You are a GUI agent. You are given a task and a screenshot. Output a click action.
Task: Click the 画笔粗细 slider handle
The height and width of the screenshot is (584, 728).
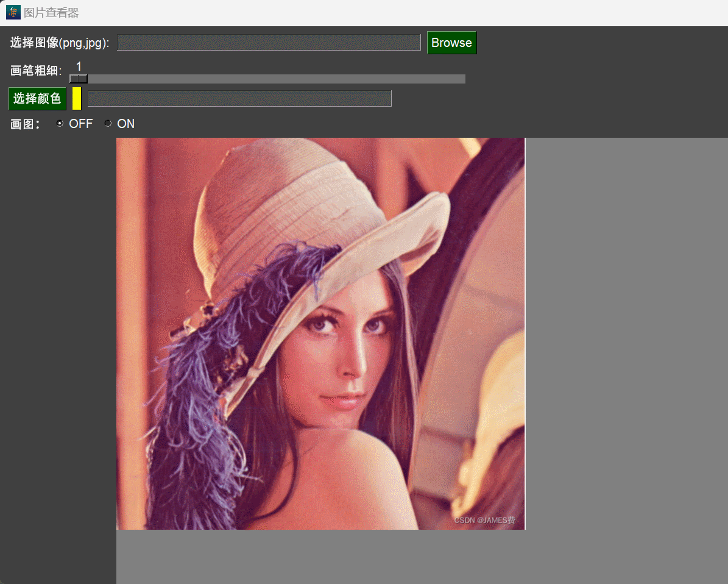(79, 79)
